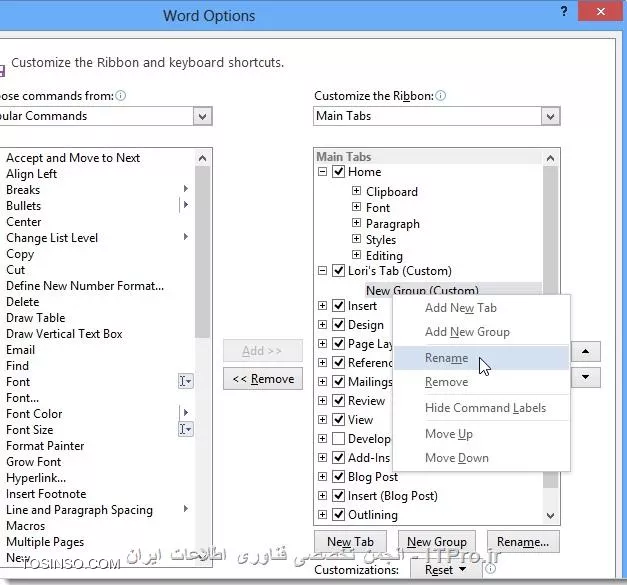This screenshot has height=585, width=627.
Task: Click up arrow of the commands list scrollbar
Action: [x=202, y=158]
